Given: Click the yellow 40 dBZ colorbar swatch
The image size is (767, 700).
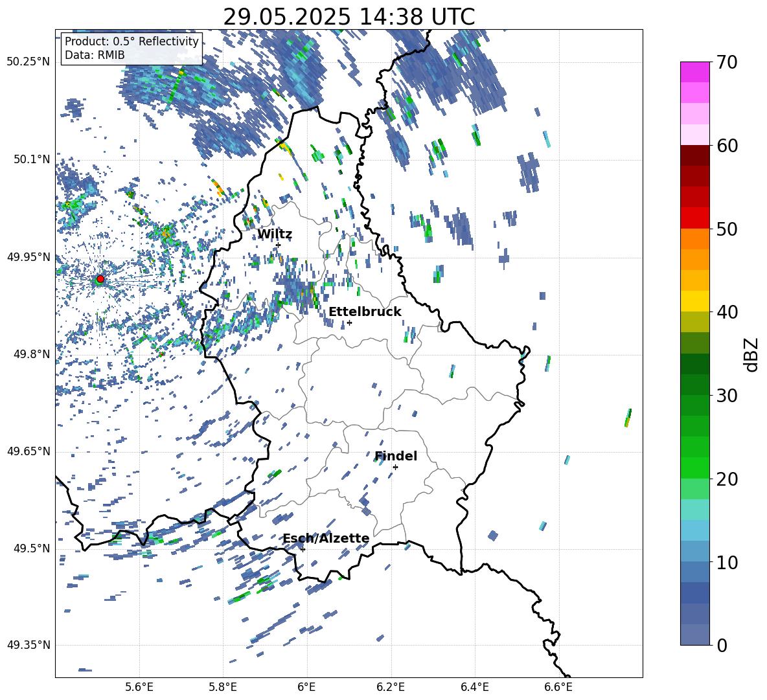Looking at the screenshot, I should pyautogui.click(x=695, y=301).
